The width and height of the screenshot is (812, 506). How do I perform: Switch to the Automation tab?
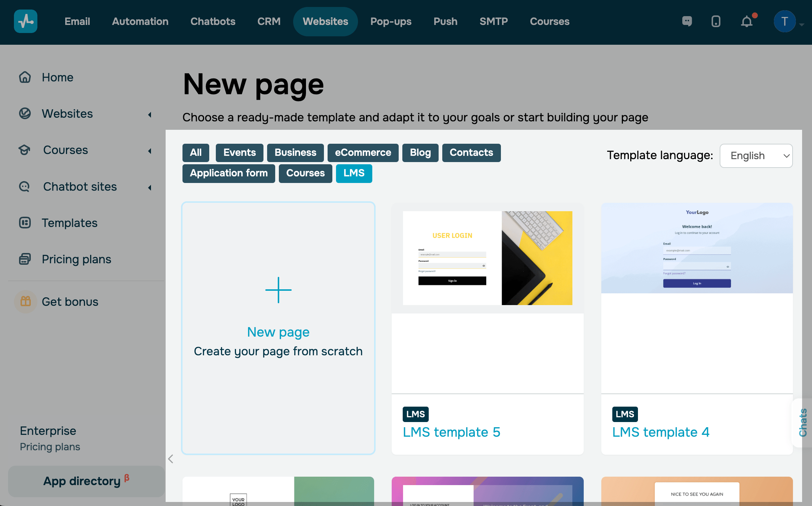140,21
